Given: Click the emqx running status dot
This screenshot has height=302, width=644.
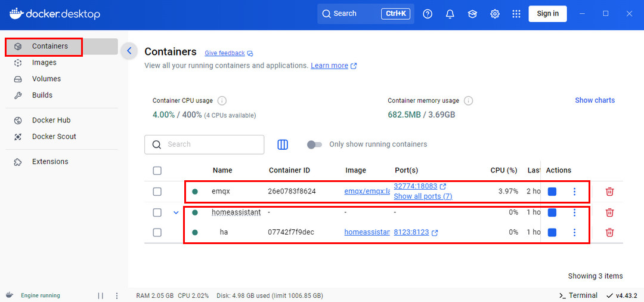Looking at the screenshot, I should [x=195, y=192].
